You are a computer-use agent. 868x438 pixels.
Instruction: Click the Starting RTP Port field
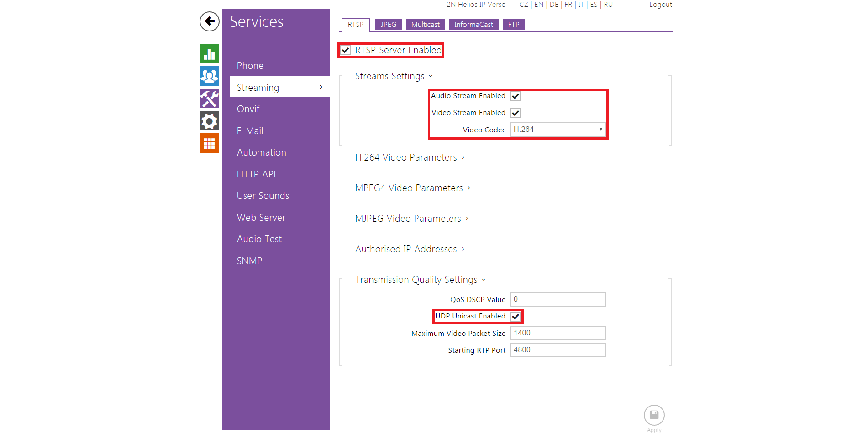click(558, 350)
